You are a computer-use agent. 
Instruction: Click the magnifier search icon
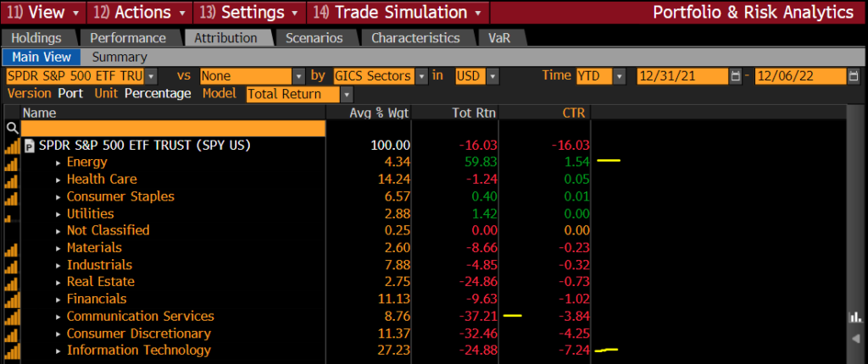point(11,129)
